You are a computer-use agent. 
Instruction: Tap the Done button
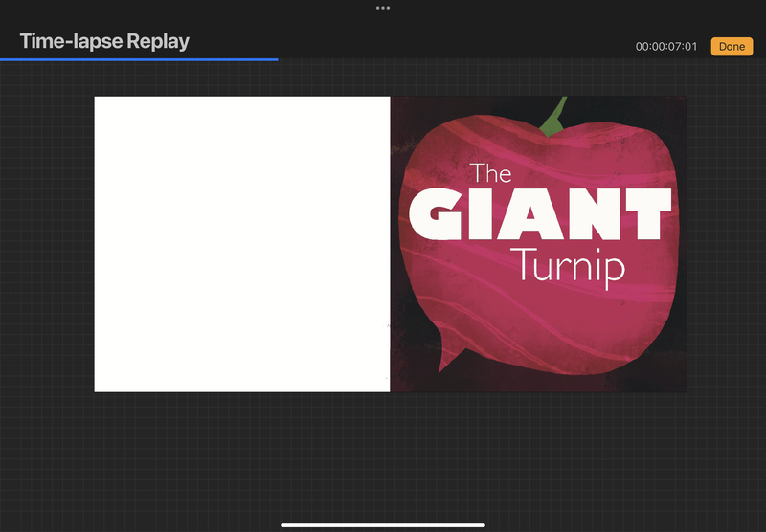[732, 47]
